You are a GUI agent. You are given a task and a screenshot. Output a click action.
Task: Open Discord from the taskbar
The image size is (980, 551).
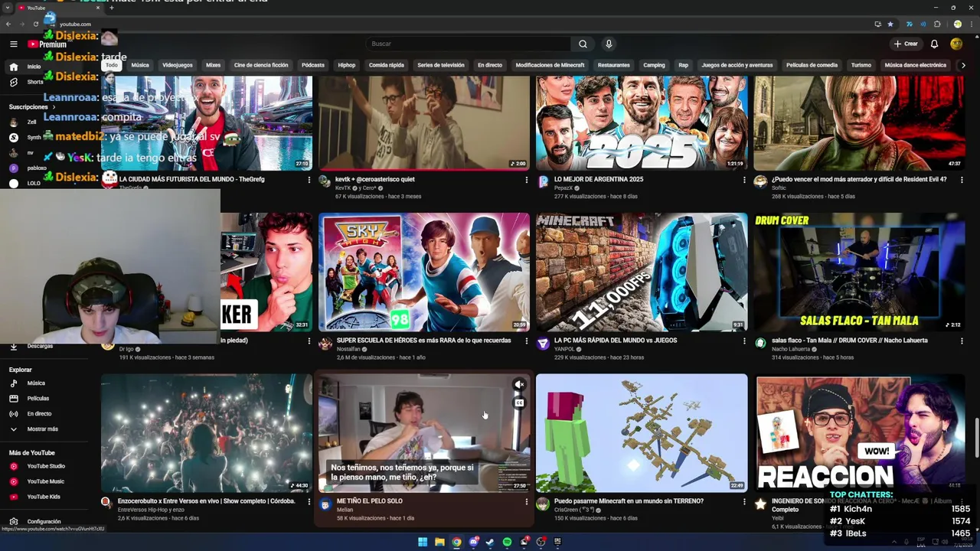473,542
